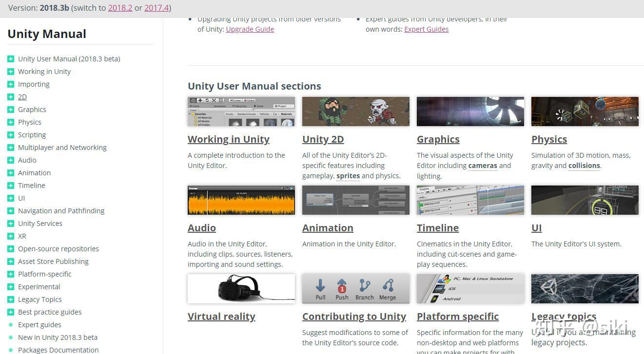644x354 pixels.
Task: Expand Platform-specific plus icon in sidebar
Action: (11, 274)
